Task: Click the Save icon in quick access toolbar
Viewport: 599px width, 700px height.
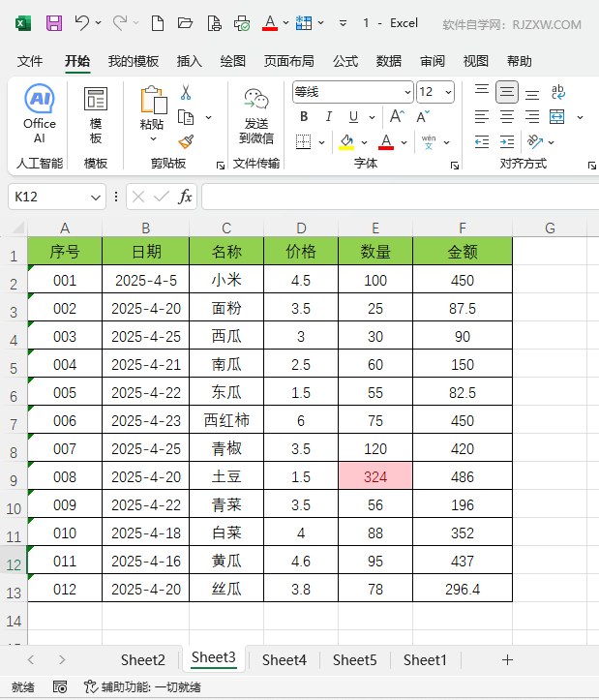Action: 54,23
